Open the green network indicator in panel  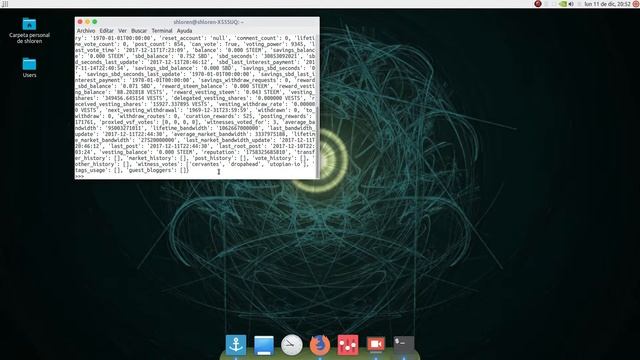pyautogui.click(x=563, y=4)
